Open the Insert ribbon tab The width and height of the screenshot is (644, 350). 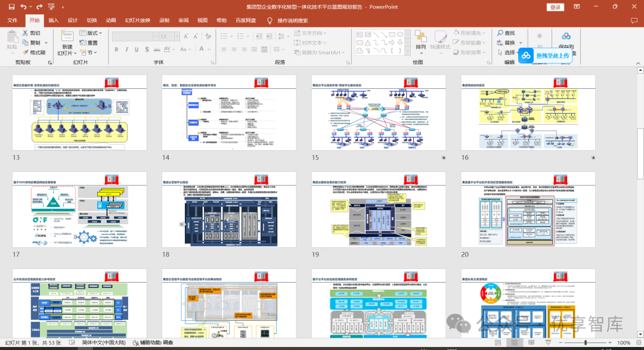coord(54,20)
